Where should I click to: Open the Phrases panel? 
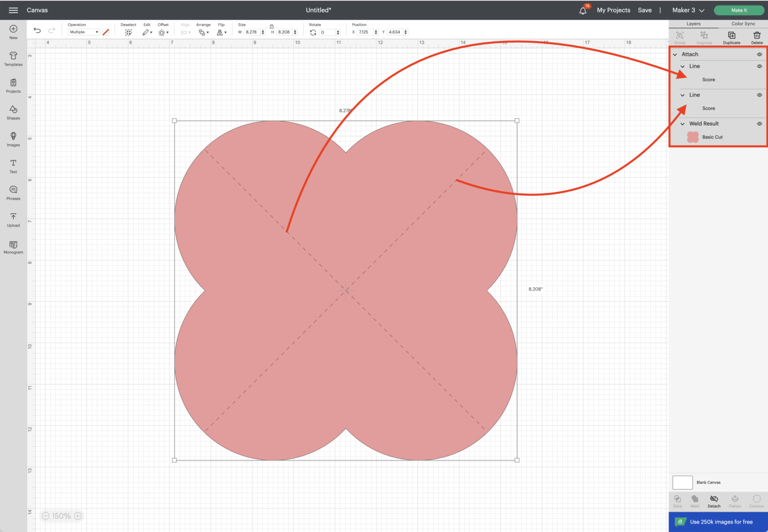pos(13,192)
